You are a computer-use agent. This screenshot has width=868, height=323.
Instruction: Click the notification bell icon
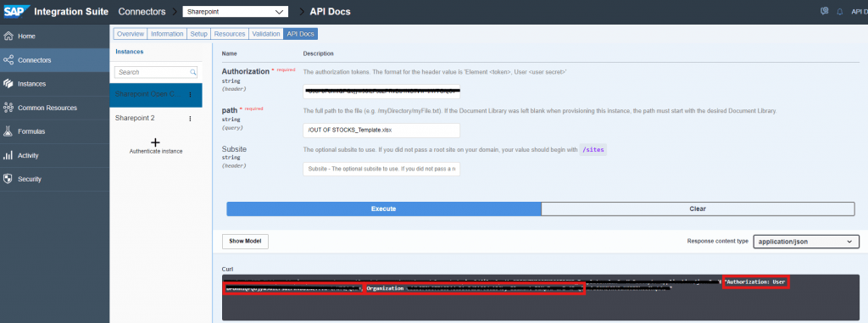tap(840, 12)
